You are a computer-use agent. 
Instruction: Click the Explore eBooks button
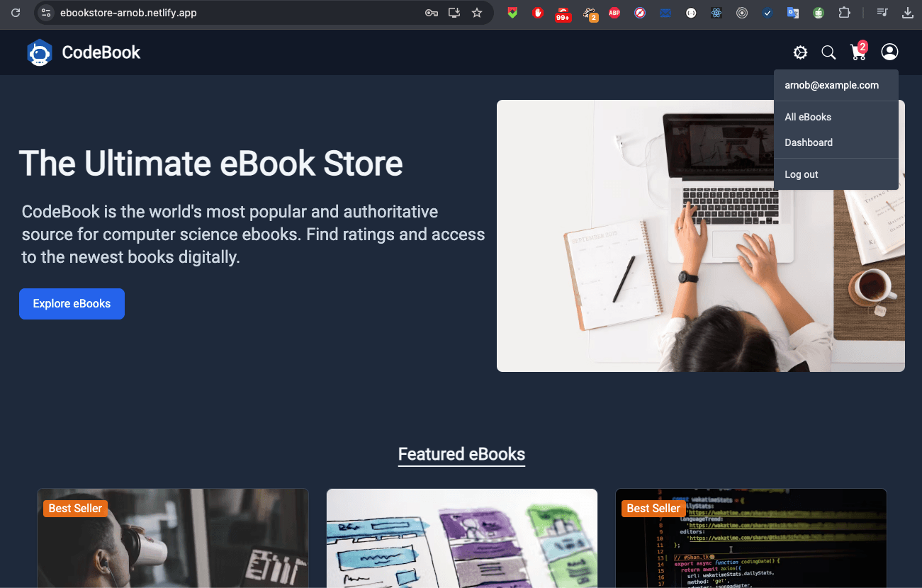[72, 304]
